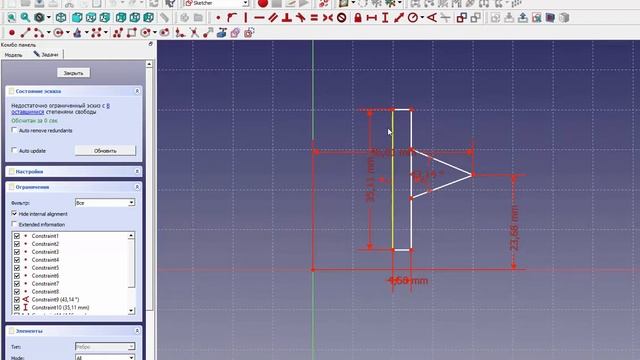Screen dimensions: 640x360
Task: Apply vertical constraint tool
Action: (246, 18)
